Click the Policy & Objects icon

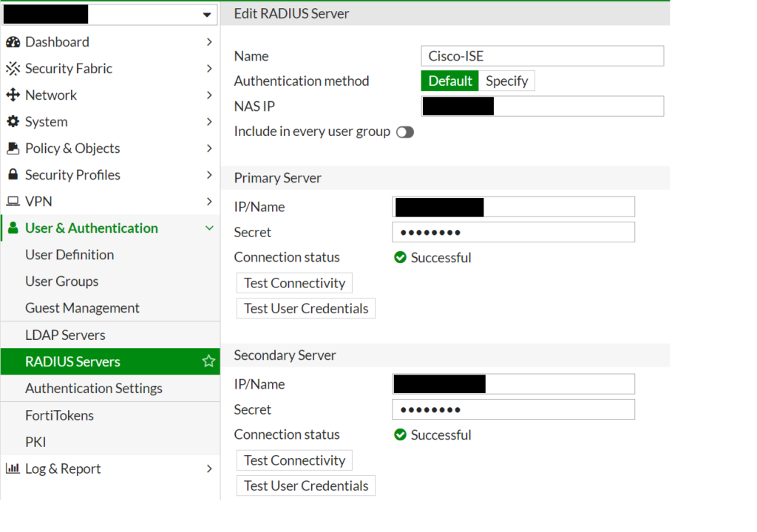(13, 149)
